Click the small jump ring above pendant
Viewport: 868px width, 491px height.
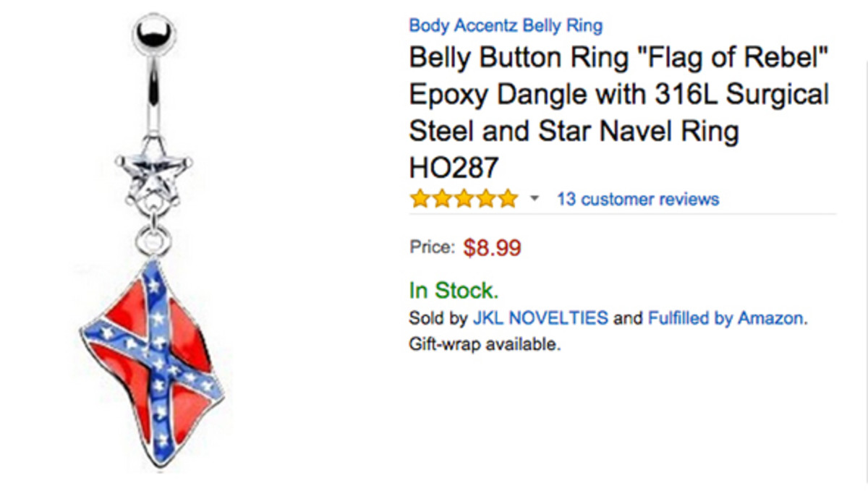(153, 237)
